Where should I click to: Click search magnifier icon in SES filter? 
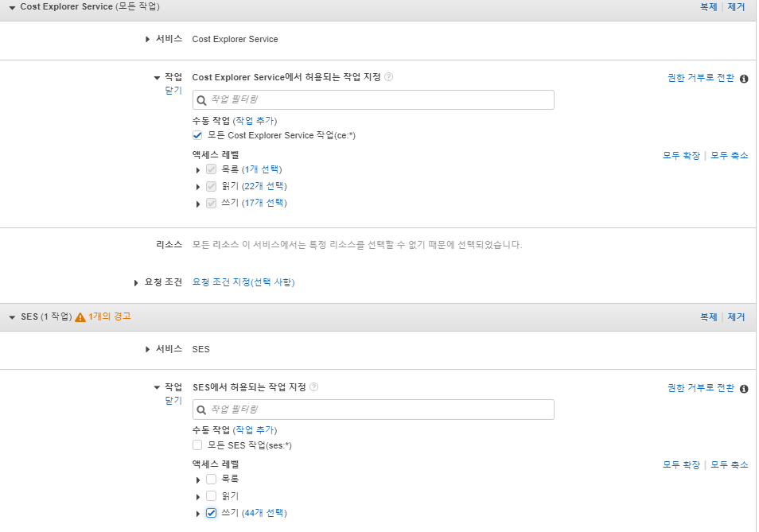click(202, 410)
